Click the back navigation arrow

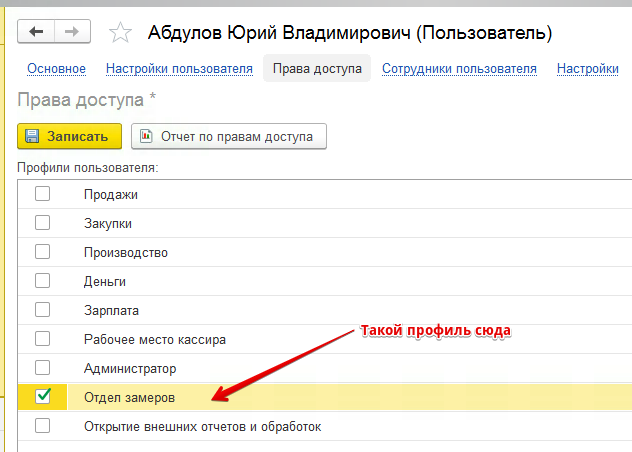pyautogui.click(x=37, y=32)
